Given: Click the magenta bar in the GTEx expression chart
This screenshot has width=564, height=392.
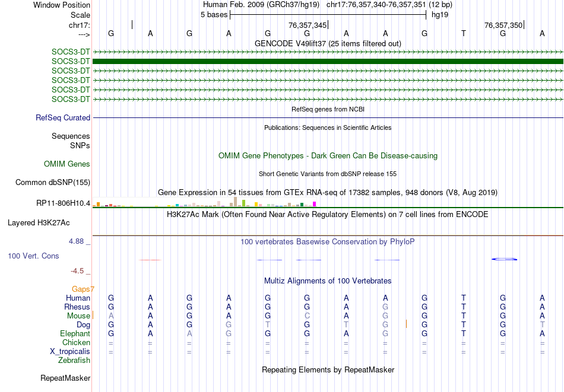Looking at the screenshot, I should tap(315, 204).
